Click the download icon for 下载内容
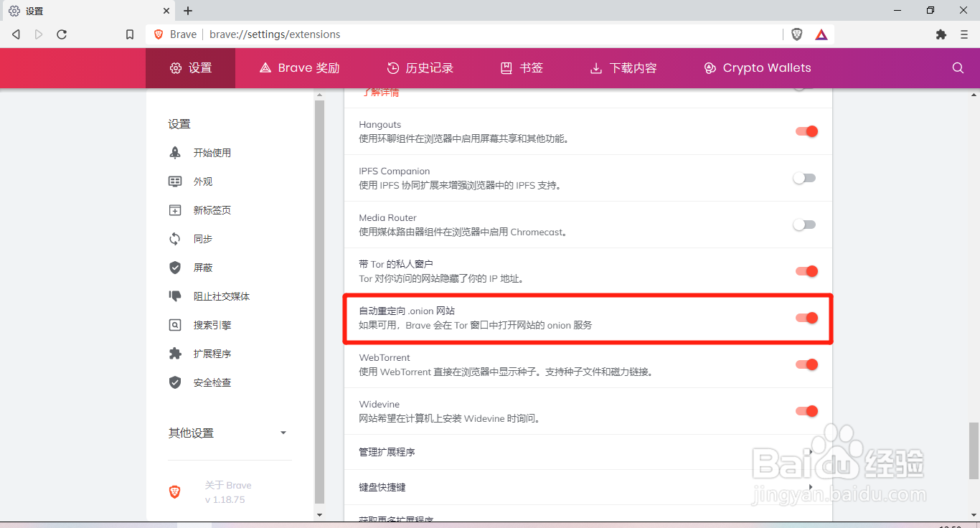Screen dimensions: 980x528 (596, 68)
